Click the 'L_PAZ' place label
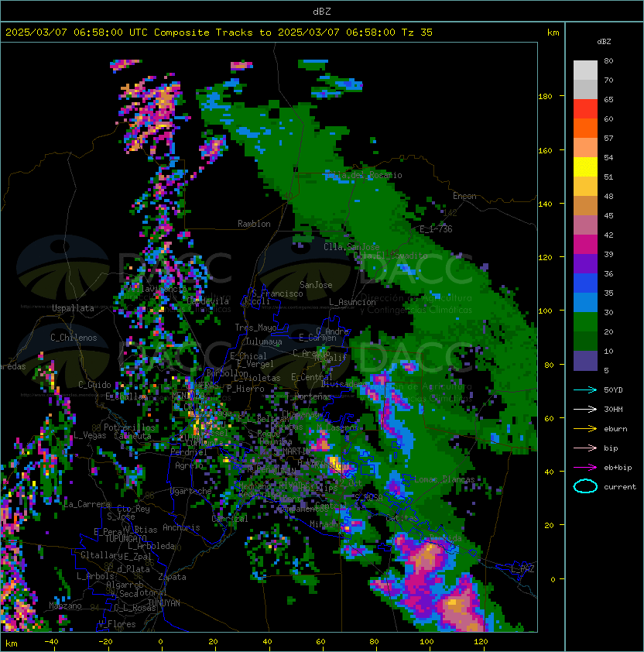This screenshot has width=644, height=652. (x=522, y=570)
